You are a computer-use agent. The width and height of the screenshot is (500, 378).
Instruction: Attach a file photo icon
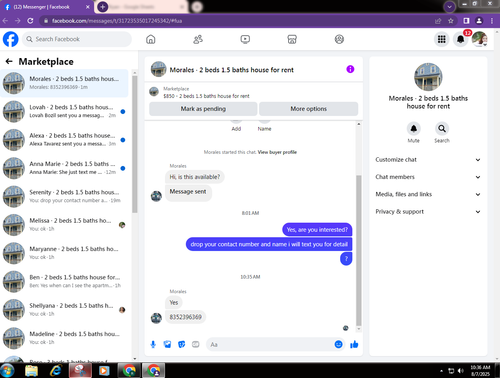click(x=167, y=344)
